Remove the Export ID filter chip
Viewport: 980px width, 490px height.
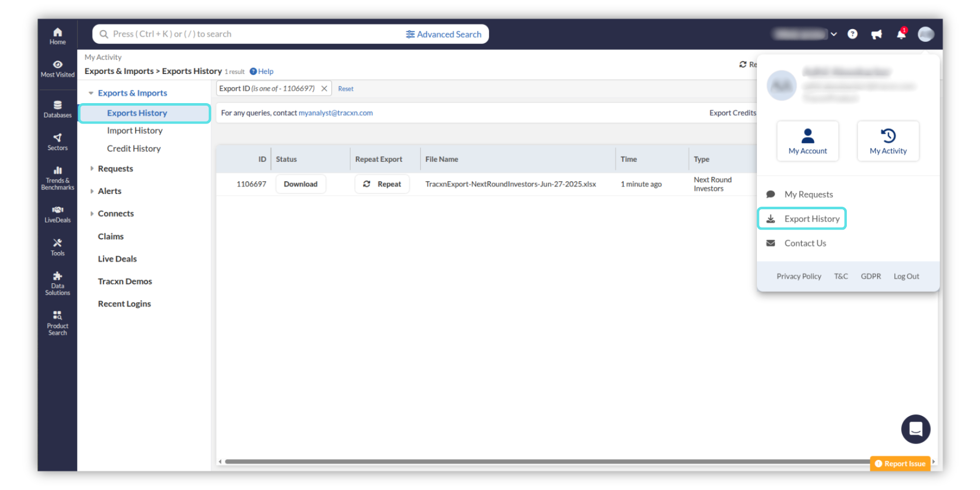pyautogui.click(x=324, y=88)
